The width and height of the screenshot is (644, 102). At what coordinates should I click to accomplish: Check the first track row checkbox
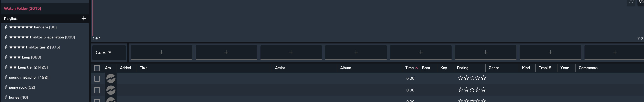[97, 78]
